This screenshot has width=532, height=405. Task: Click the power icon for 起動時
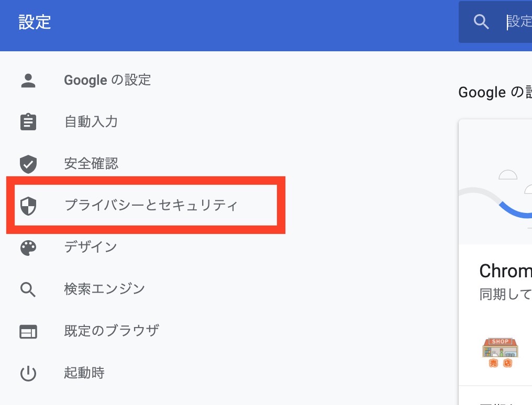28,373
